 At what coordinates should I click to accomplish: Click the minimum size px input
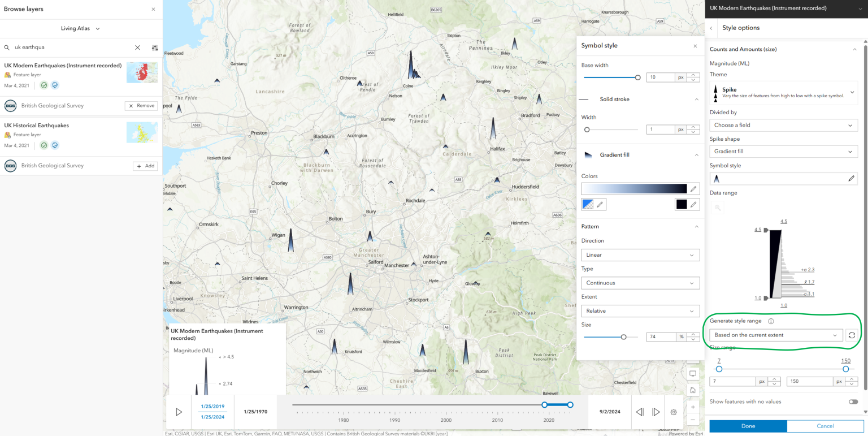pos(734,382)
